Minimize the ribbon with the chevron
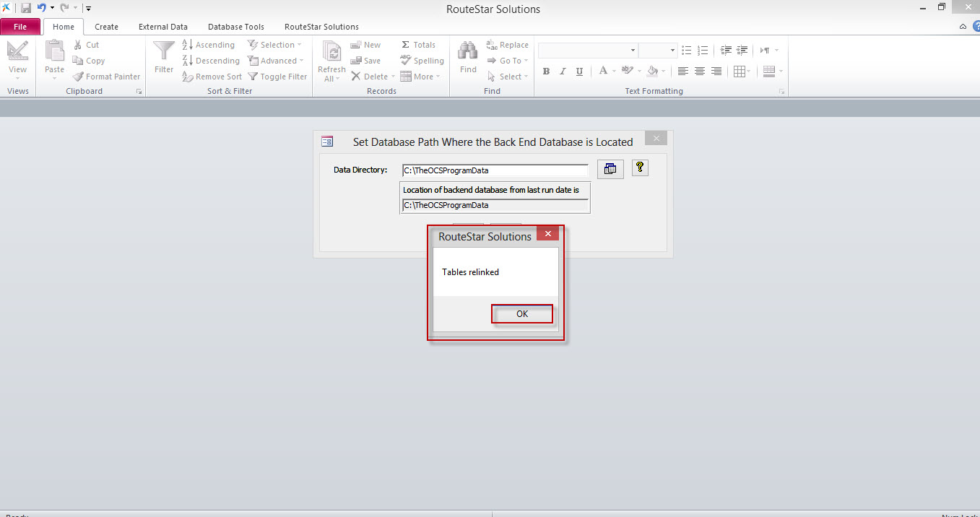Viewport: 980px width, 517px height. (x=963, y=27)
